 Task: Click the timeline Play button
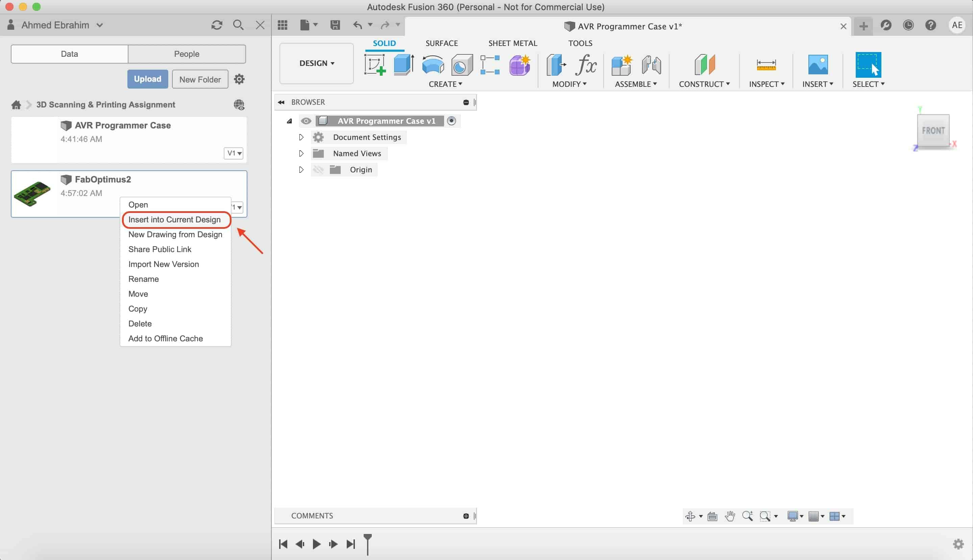pos(317,544)
